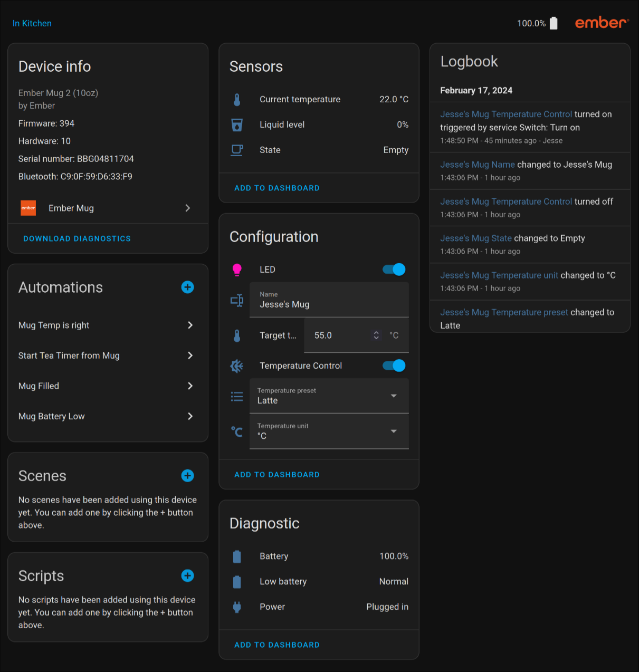Click the battery icon in the header
The height and width of the screenshot is (672, 639).
tap(554, 23)
